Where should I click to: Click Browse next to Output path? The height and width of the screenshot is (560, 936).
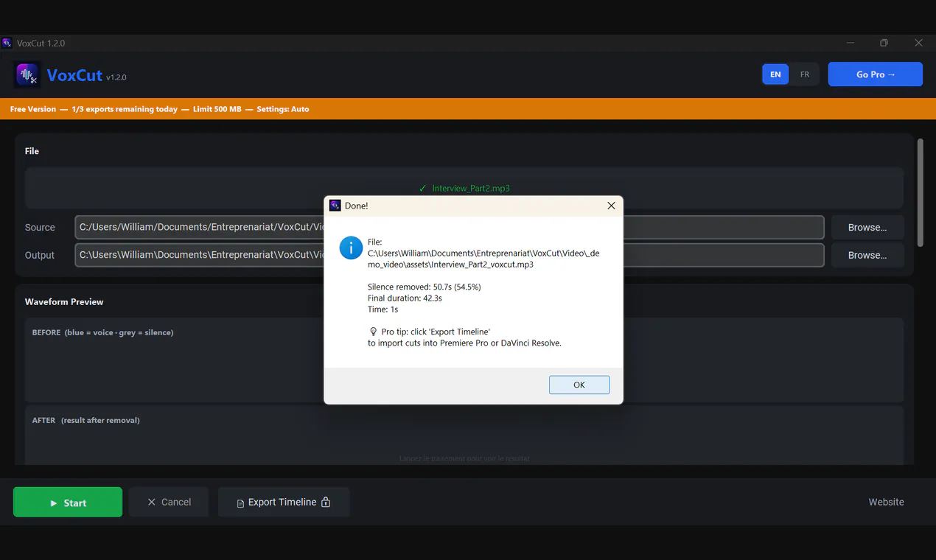867,255
